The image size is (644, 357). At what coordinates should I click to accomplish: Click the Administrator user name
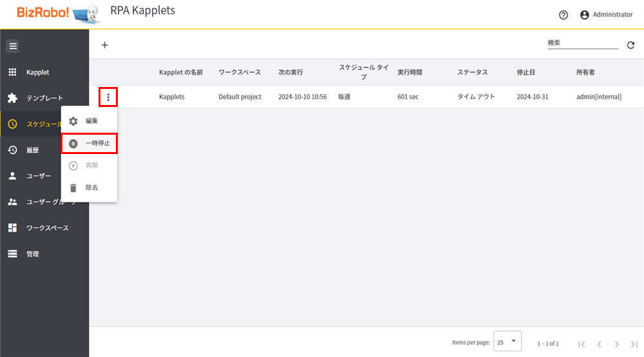612,14
